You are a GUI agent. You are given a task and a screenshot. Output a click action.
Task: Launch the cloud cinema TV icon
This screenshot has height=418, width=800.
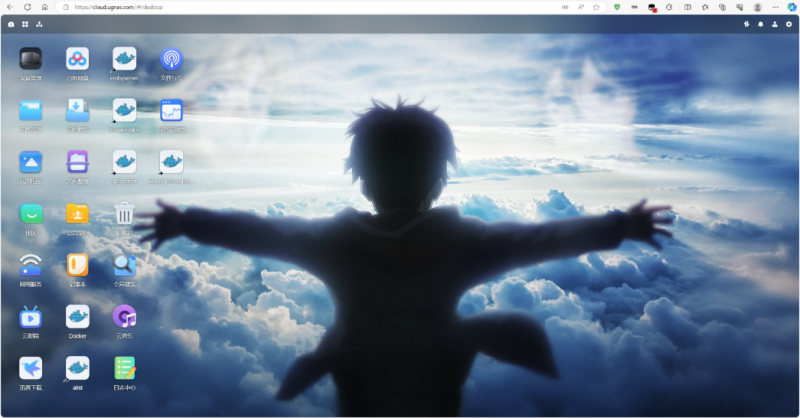(31, 317)
